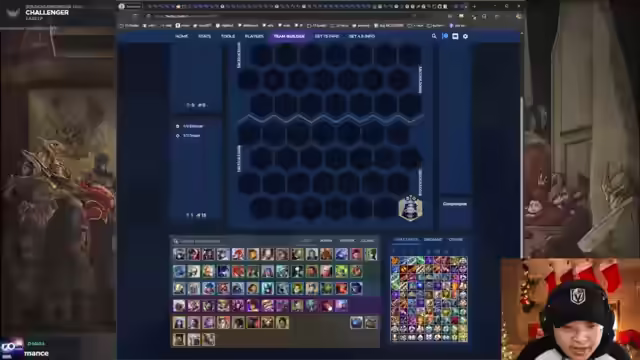Open the settings gear in the site header
The width and height of the screenshot is (640, 360).
pyautogui.click(x=465, y=36)
